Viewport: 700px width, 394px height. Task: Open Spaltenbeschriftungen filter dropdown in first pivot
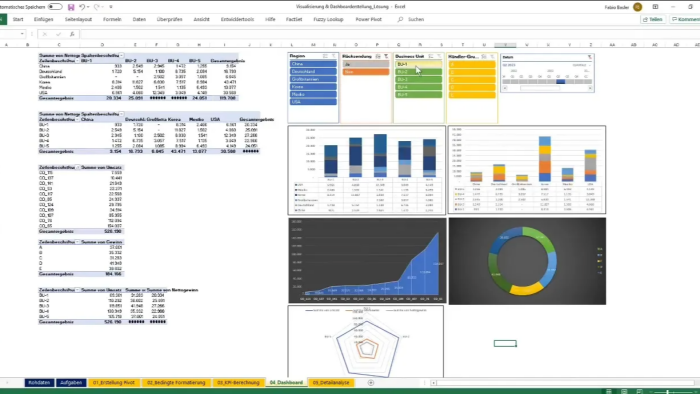click(121, 55)
